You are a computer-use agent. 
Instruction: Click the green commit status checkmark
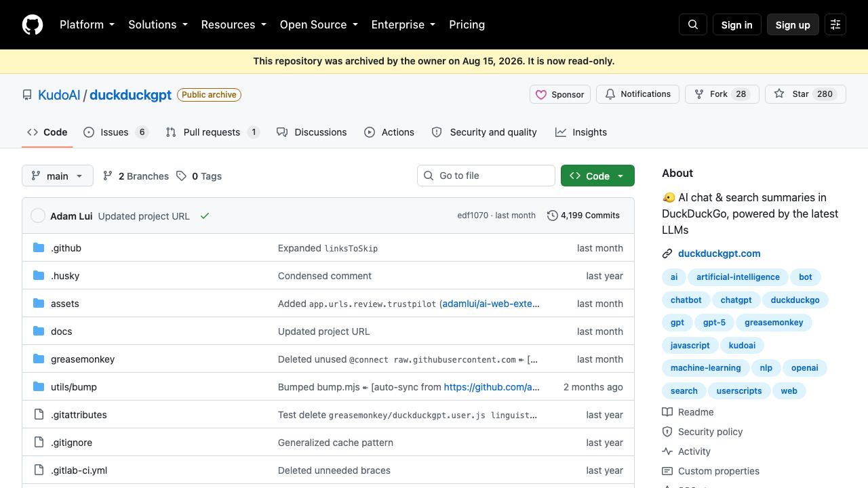click(205, 216)
